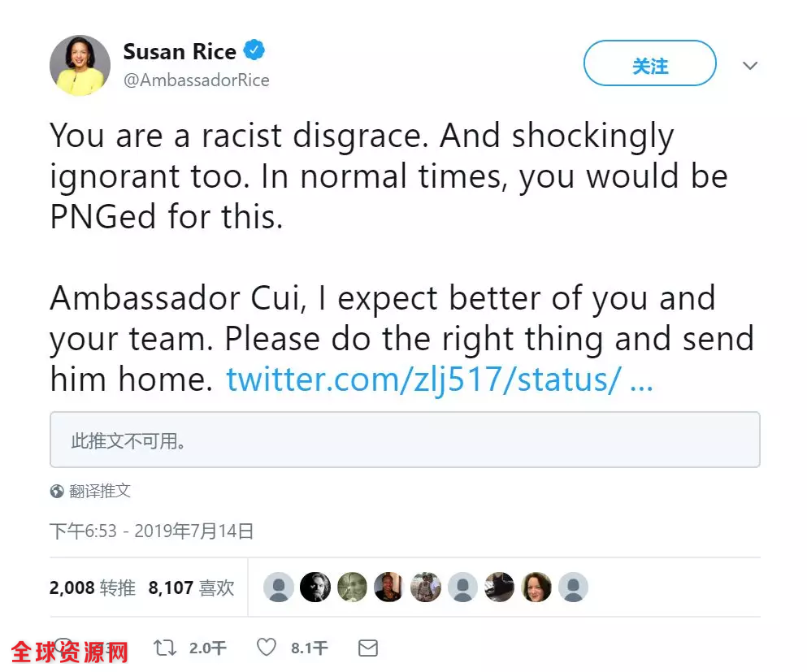Expand the chevron menu beside 关注
807x672 pixels.
tap(750, 66)
